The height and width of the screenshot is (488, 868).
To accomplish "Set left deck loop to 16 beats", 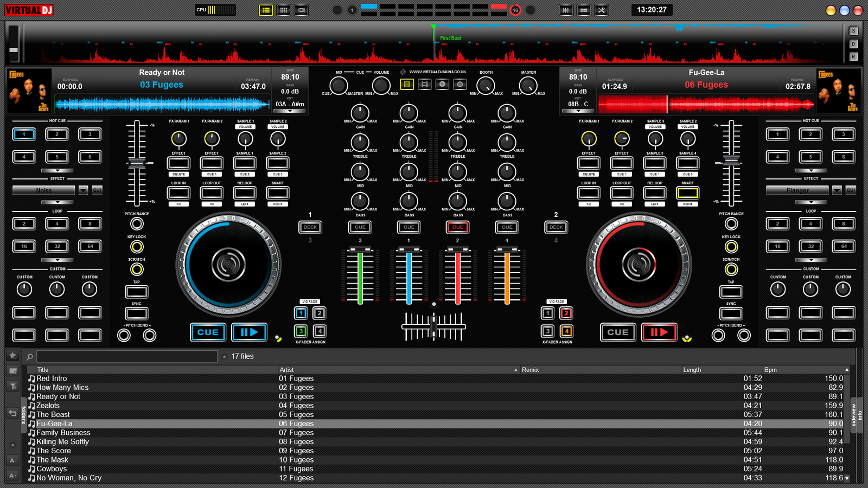I will (x=24, y=246).
